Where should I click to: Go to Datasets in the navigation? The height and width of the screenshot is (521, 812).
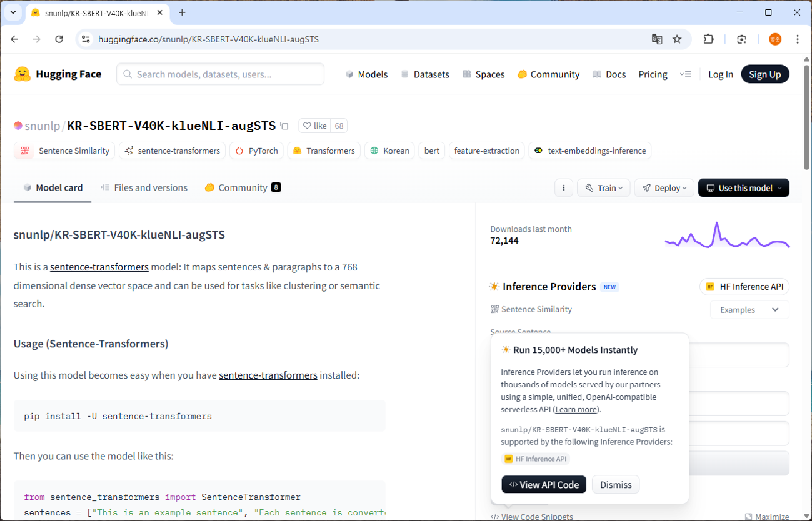coord(425,74)
